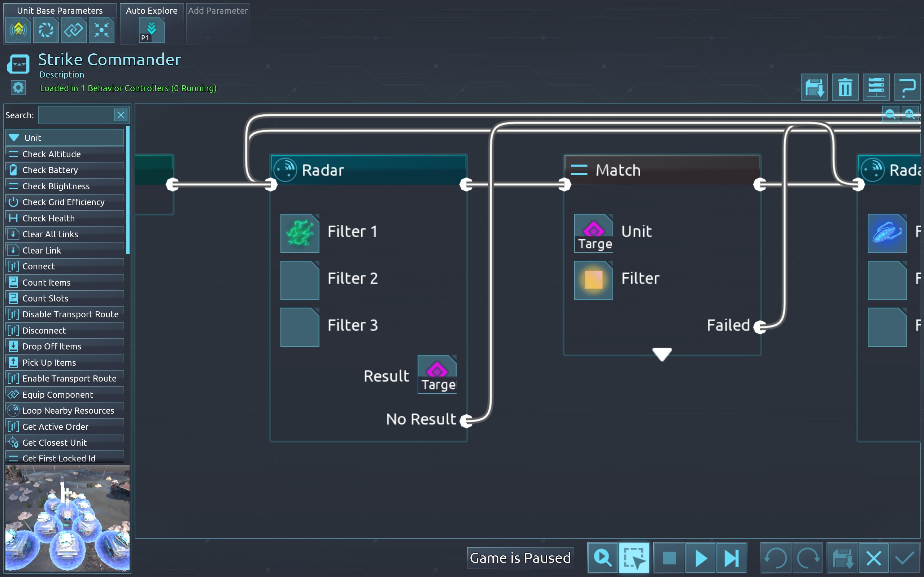Click the Undo arrow icon
924x577 pixels.
point(776,558)
